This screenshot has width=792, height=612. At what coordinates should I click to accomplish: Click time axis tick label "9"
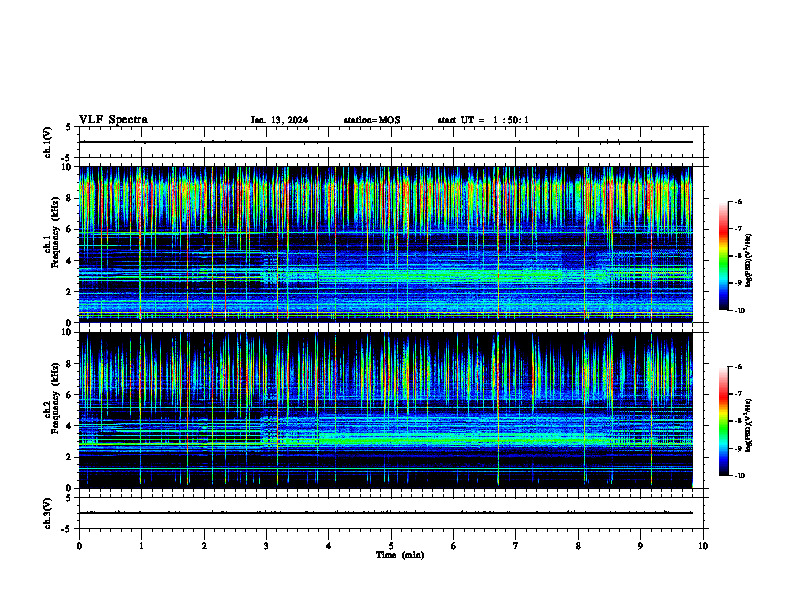[640, 546]
